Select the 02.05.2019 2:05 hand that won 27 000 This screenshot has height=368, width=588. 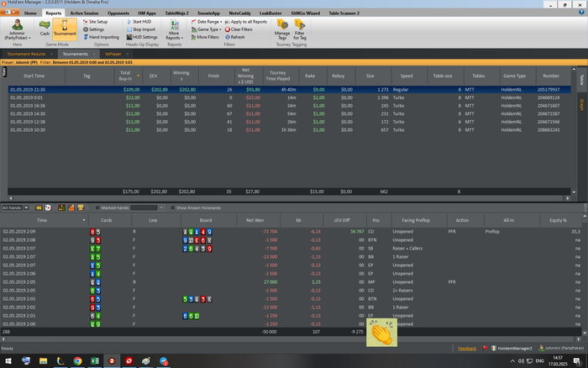(x=291, y=282)
